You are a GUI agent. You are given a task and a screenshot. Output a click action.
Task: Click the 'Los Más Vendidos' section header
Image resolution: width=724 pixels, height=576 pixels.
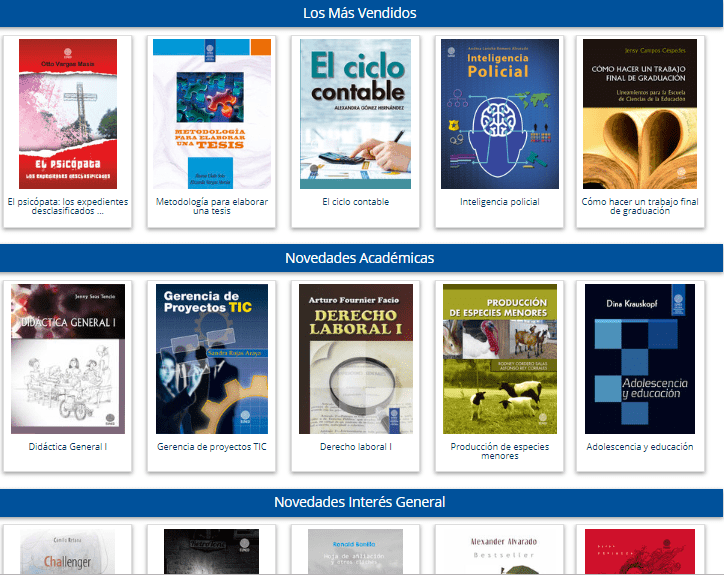(x=360, y=13)
